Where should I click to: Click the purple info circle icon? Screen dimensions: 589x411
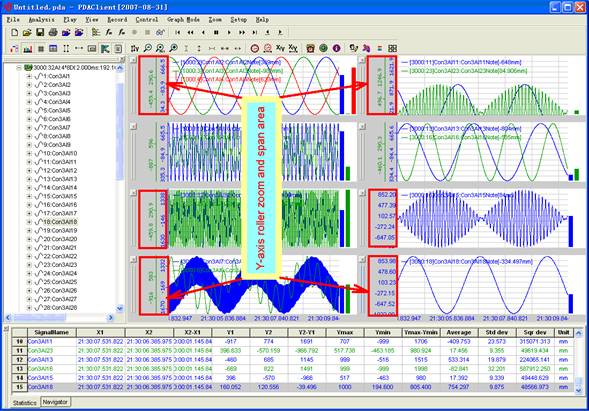point(336,48)
